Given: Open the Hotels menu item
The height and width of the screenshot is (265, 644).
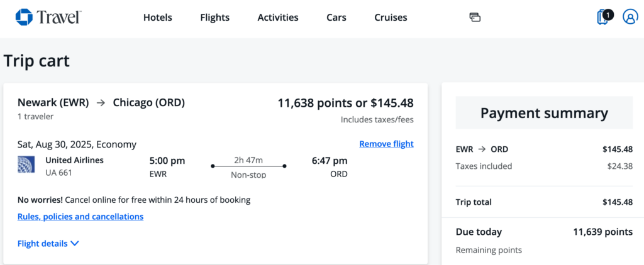Looking at the screenshot, I should click(x=158, y=18).
